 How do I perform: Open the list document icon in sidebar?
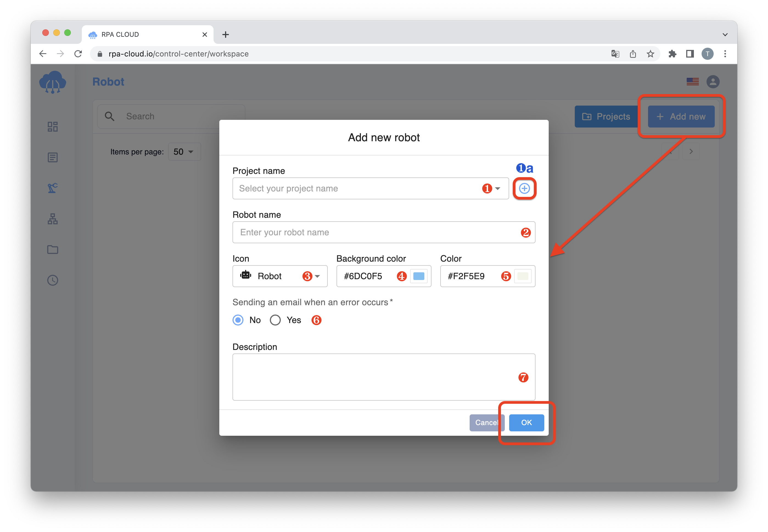pos(53,157)
